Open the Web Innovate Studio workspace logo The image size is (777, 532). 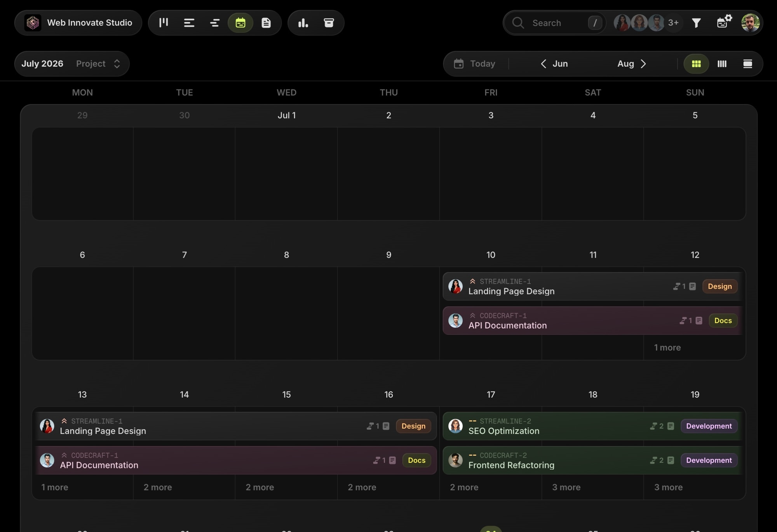pos(33,23)
